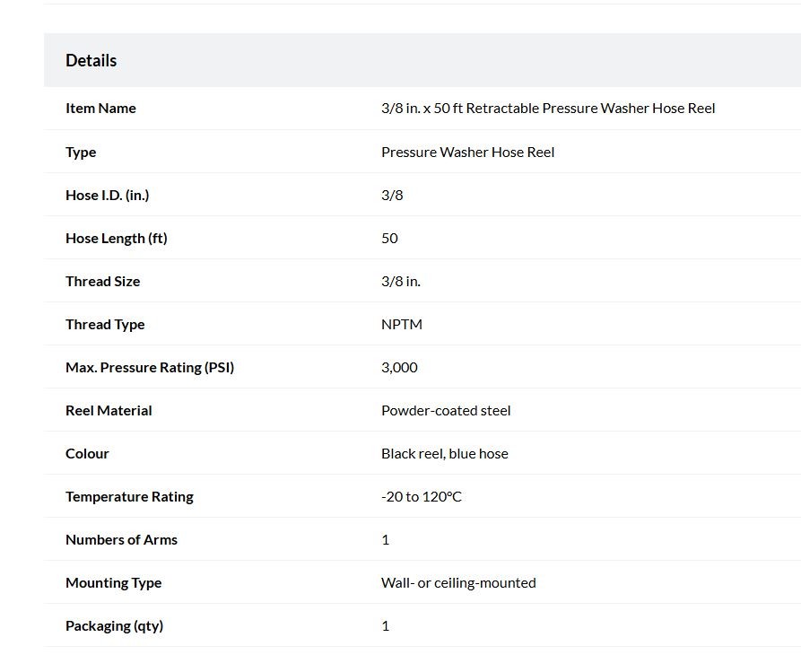801x672 pixels.
Task: Click the Type label
Action: (81, 153)
